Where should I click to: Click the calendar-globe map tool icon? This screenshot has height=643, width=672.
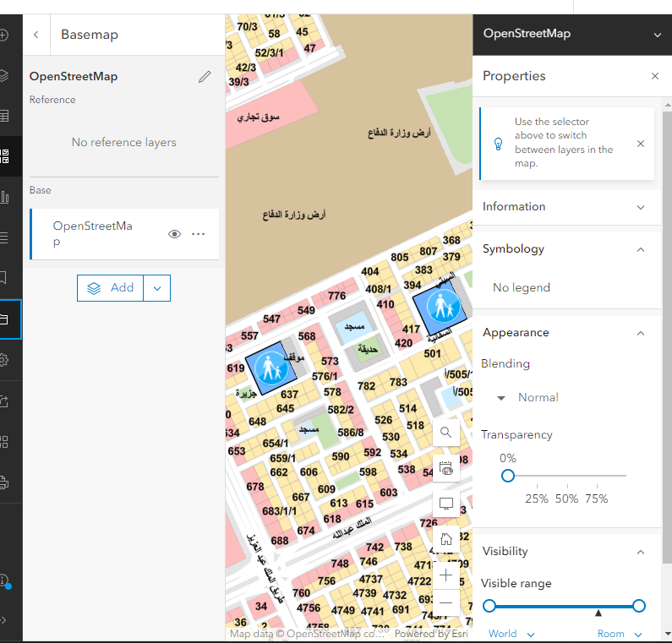coord(446,468)
